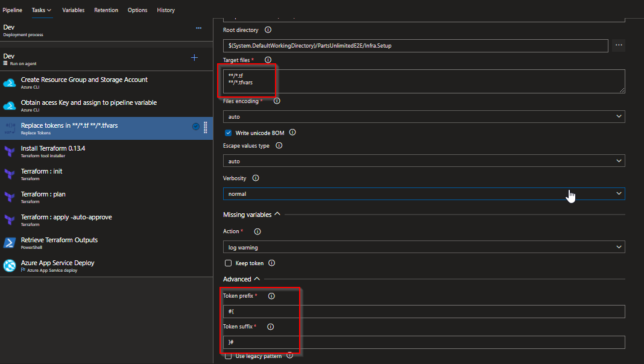Click Azure CLI cloud icon of Obtain access Key task

click(x=10, y=106)
